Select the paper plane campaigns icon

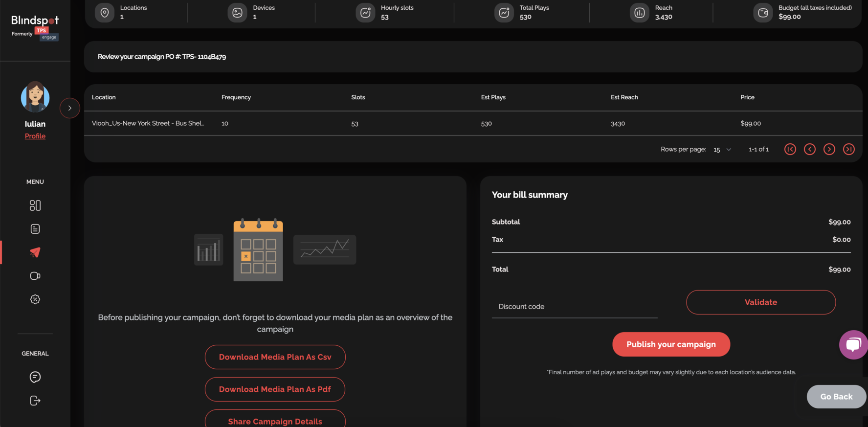click(x=35, y=252)
